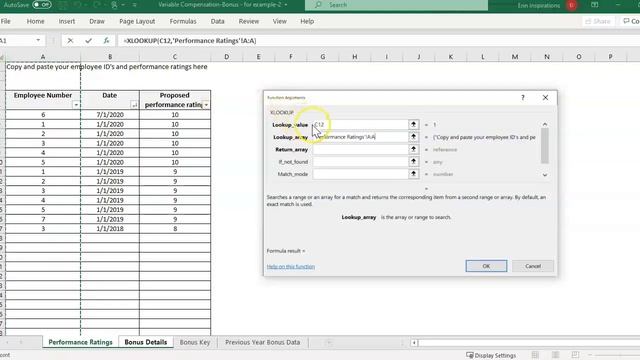The height and width of the screenshot is (360, 640).
Task: Select column D header
Action: (x=226, y=57)
